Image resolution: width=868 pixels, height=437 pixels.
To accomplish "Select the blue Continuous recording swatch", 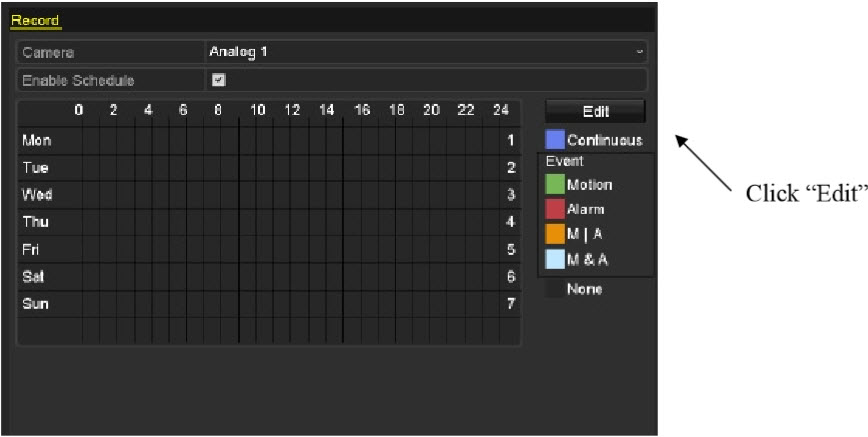I will 555,140.
